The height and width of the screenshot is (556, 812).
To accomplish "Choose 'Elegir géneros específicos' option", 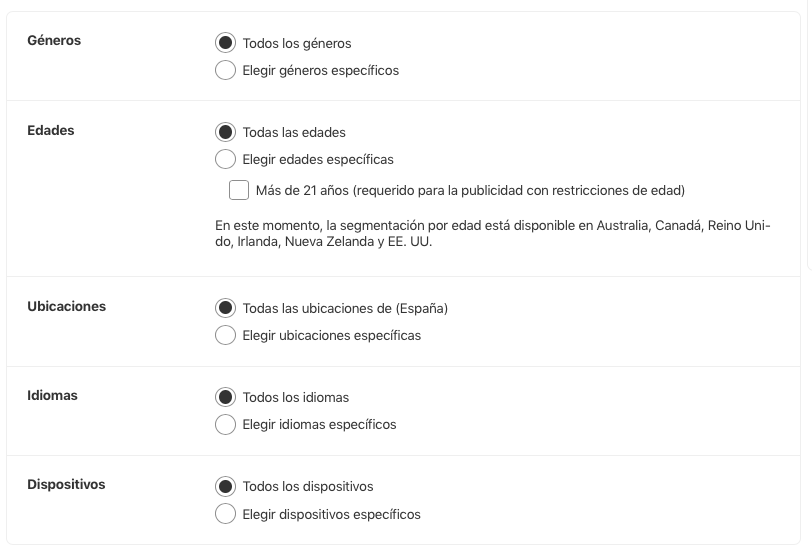I will (225, 71).
